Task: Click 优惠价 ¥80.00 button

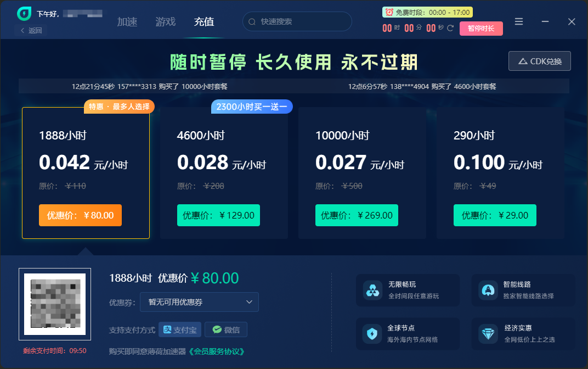Action: pos(80,215)
